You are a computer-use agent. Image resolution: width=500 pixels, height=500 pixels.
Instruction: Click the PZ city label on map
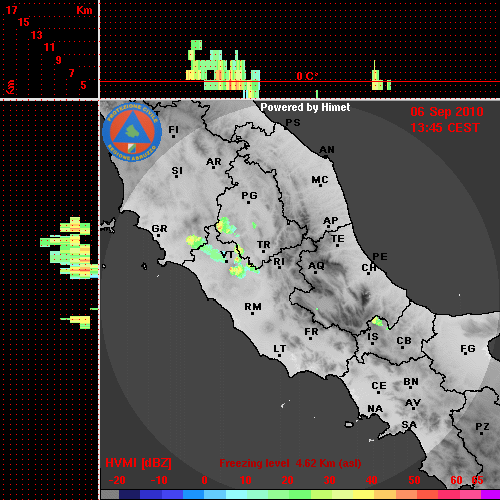482,427
